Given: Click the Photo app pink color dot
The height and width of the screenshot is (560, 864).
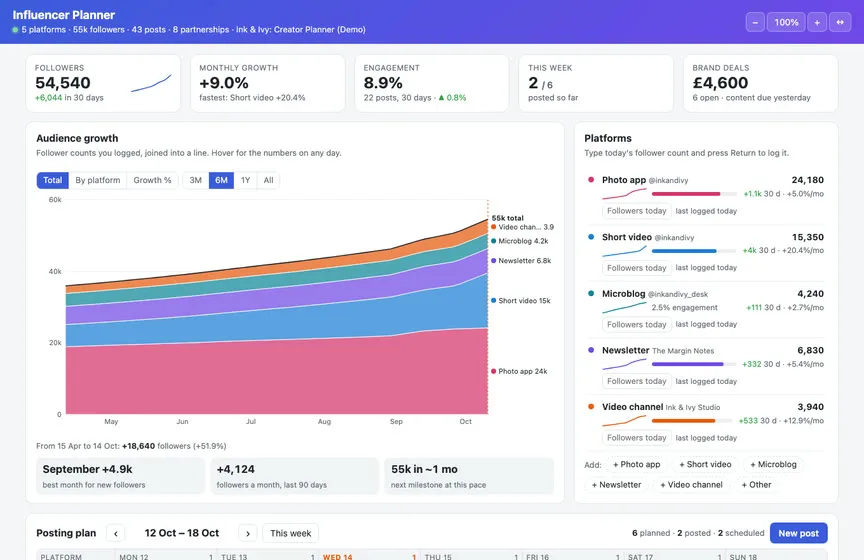Looking at the screenshot, I should point(591,180).
